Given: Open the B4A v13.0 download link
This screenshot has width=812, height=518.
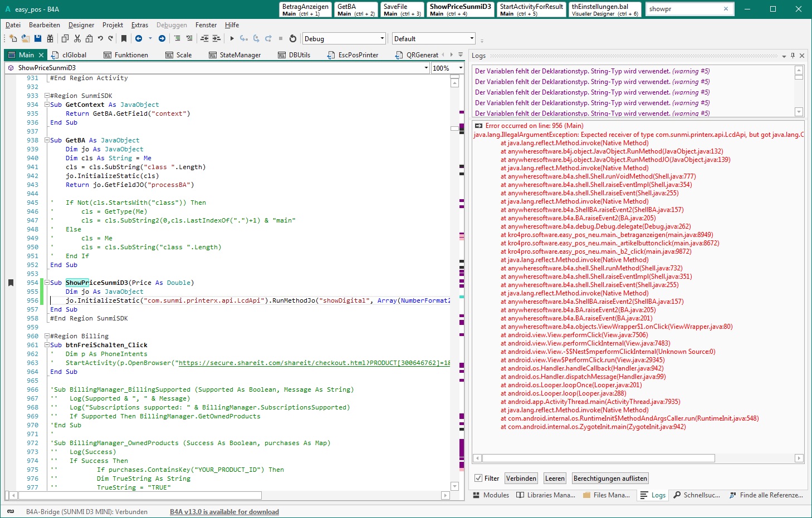Looking at the screenshot, I should 224,512.
